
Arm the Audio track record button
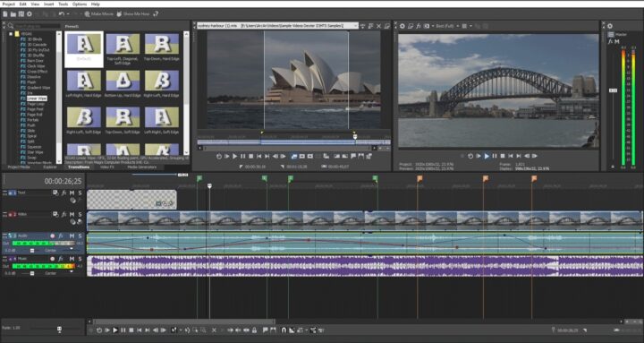point(52,236)
